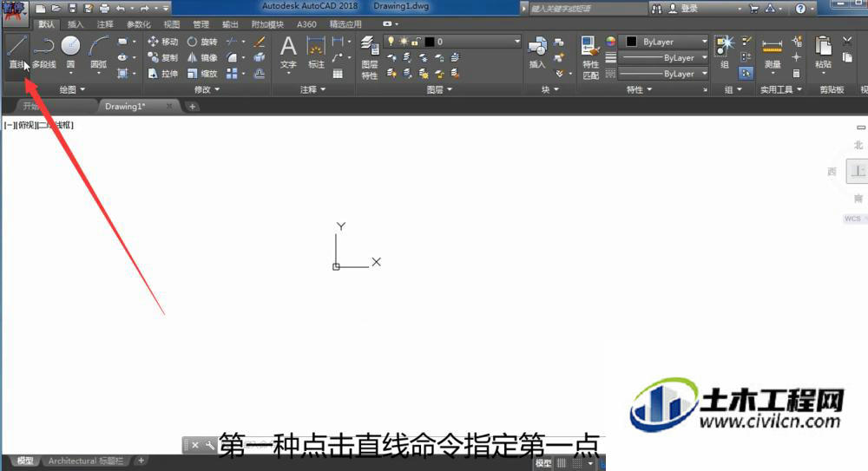Viewport: 868px width, 471px height.
Task: Toggle layer freeze sun icon in layer box
Action: (404, 42)
